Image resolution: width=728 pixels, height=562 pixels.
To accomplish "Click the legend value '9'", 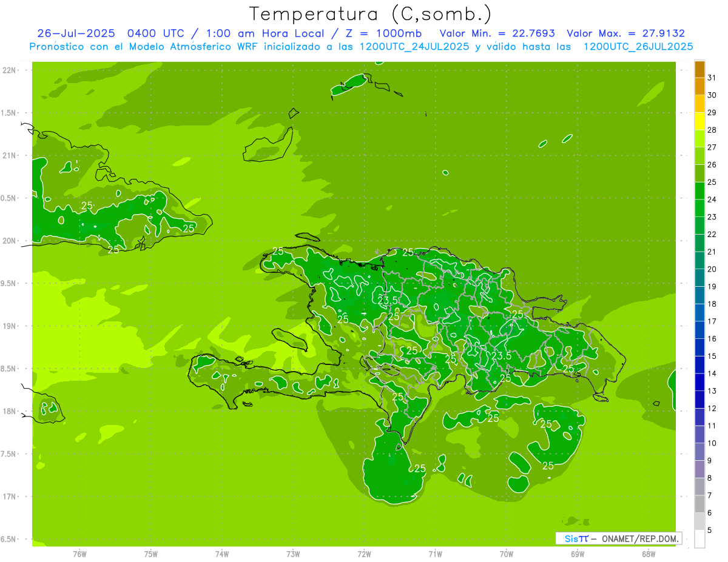I will pyautogui.click(x=710, y=461).
